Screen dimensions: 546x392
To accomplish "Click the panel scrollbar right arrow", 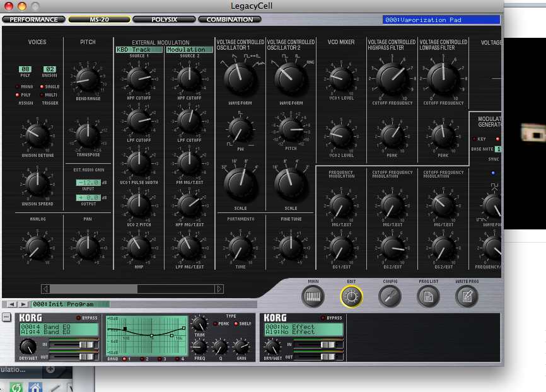I will point(219,289).
